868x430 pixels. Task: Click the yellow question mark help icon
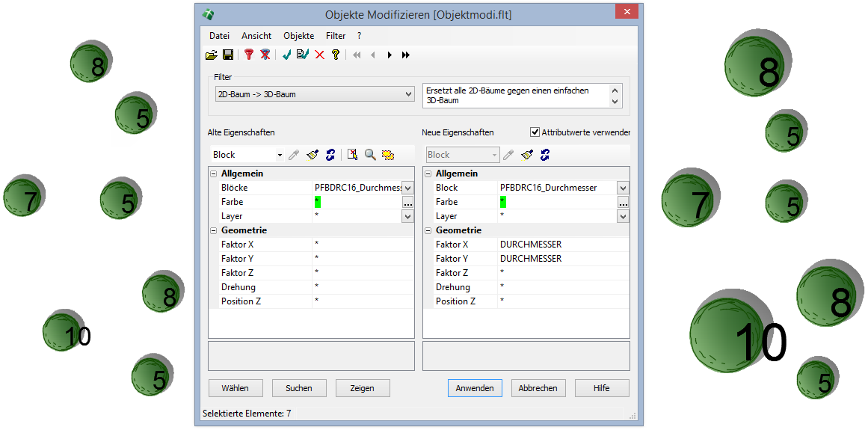click(x=336, y=55)
